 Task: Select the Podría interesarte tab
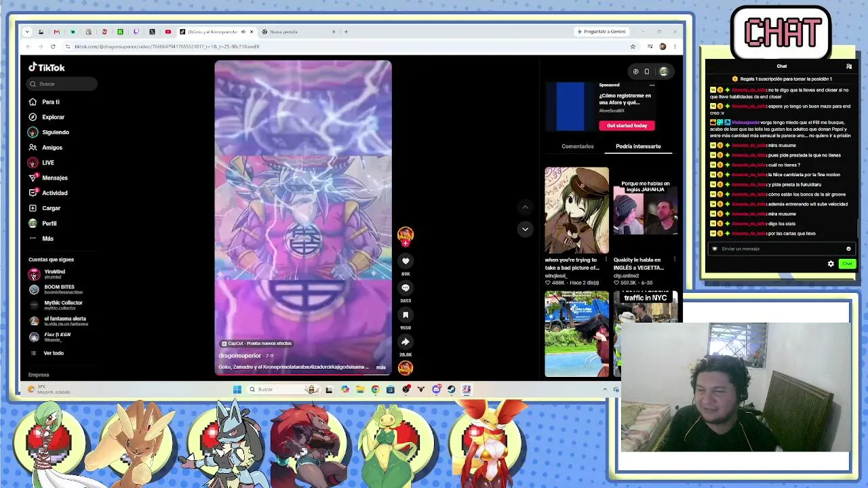(638, 146)
